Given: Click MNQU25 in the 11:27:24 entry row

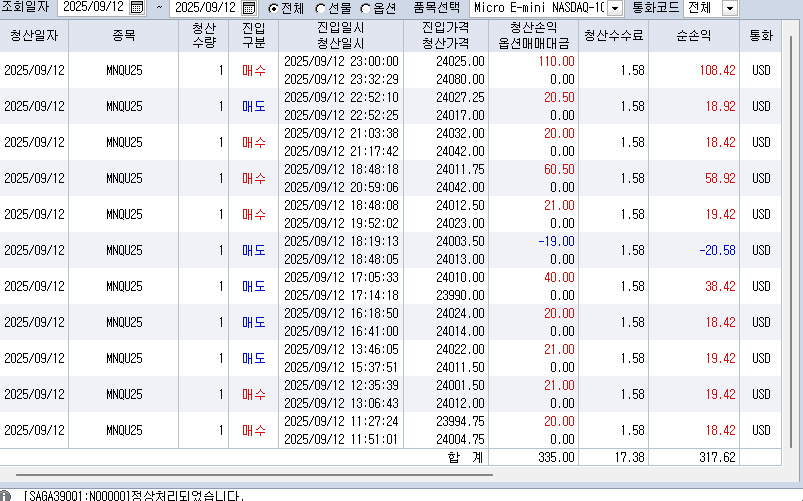Looking at the screenshot, I should pos(124,430).
